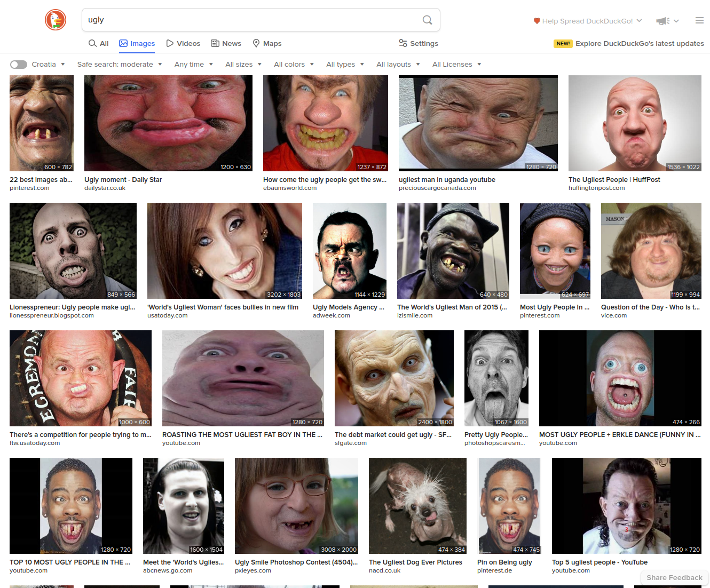
Task: Toggle the Croatia region switch
Action: click(19, 65)
